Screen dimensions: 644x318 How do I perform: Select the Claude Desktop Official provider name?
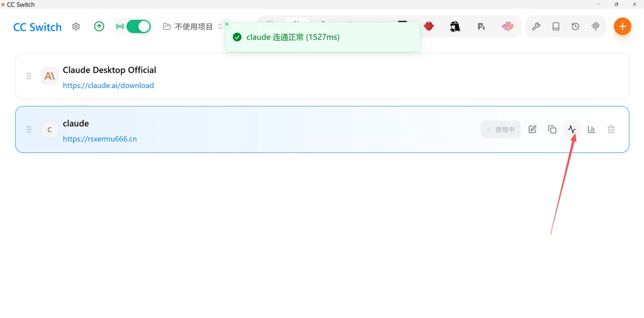(109, 70)
